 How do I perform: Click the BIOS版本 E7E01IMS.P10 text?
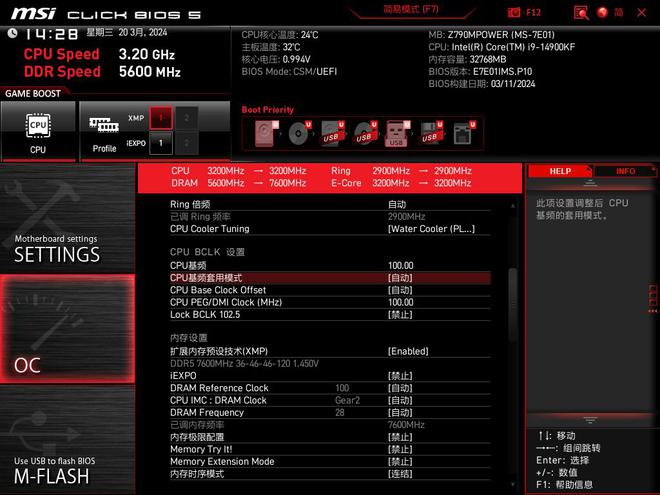tap(480, 71)
